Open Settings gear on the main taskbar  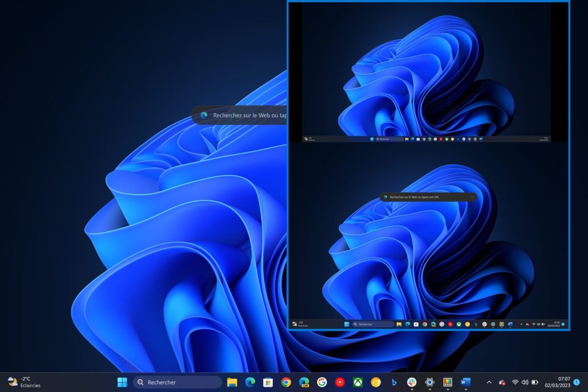429,382
